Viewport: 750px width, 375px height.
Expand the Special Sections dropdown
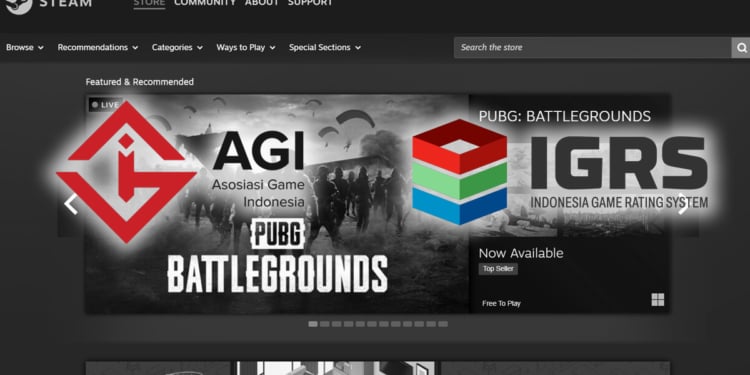(325, 47)
